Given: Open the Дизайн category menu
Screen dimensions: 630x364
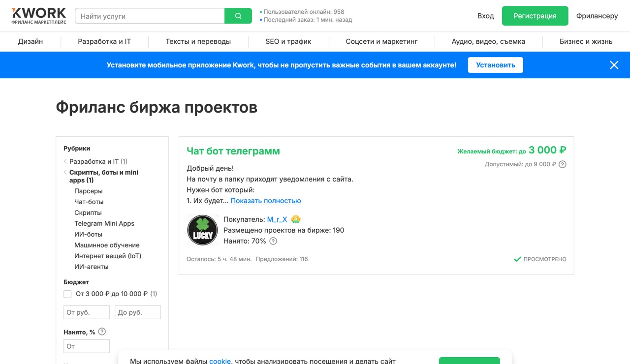Looking at the screenshot, I should point(31,41).
